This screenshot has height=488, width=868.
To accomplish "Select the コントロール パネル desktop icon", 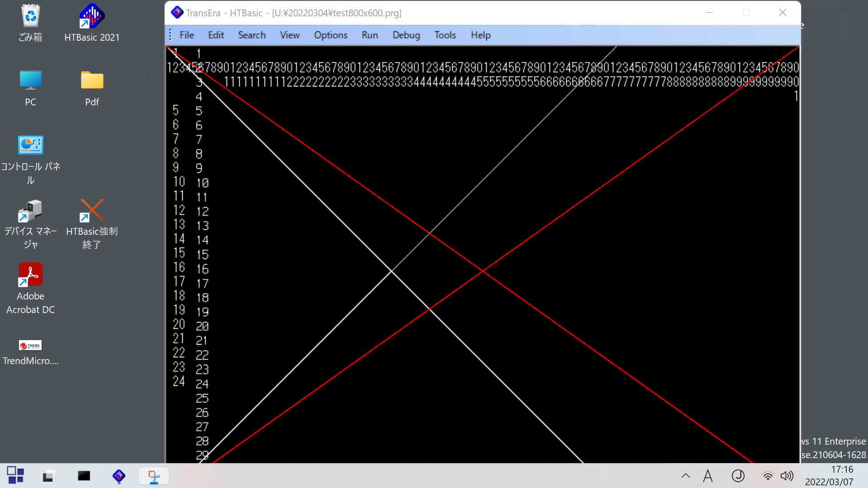I will 30,161.
